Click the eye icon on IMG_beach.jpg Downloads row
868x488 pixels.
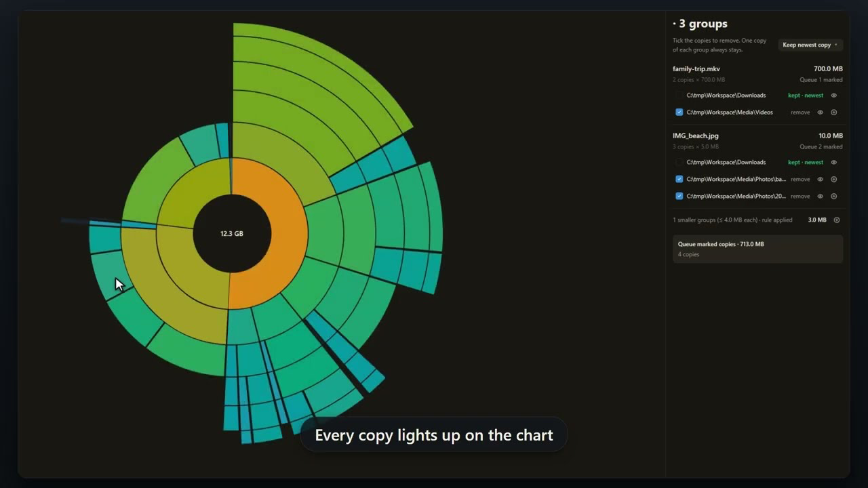833,163
